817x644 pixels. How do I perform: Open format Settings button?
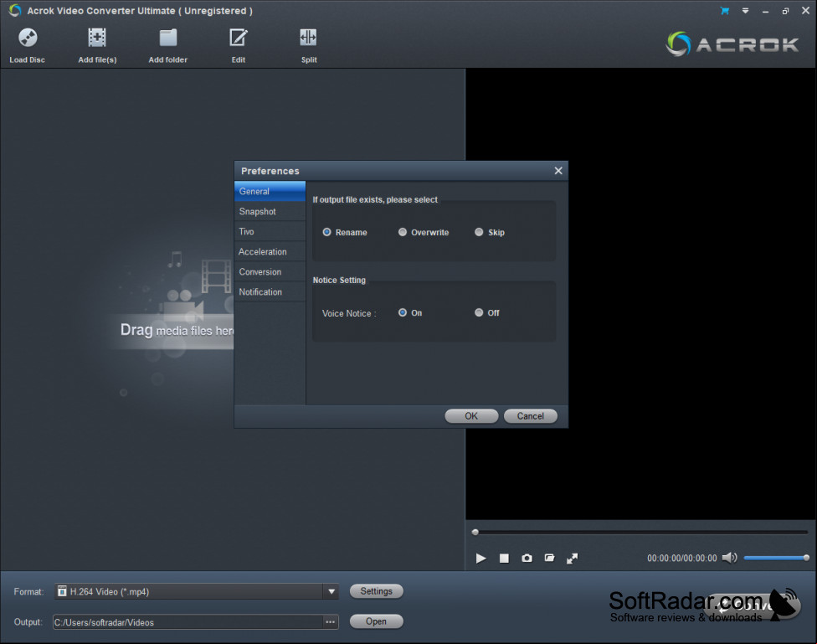coord(376,590)
